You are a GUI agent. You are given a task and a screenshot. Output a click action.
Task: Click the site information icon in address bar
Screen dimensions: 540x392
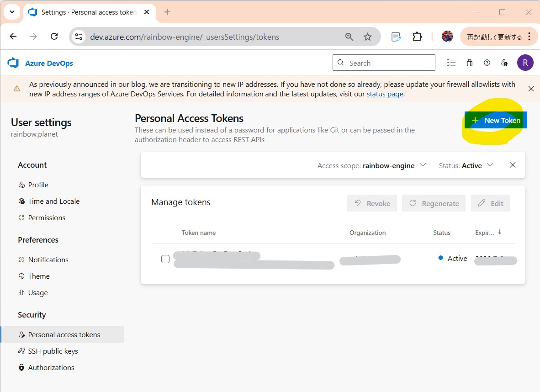(x=79, y=37)
